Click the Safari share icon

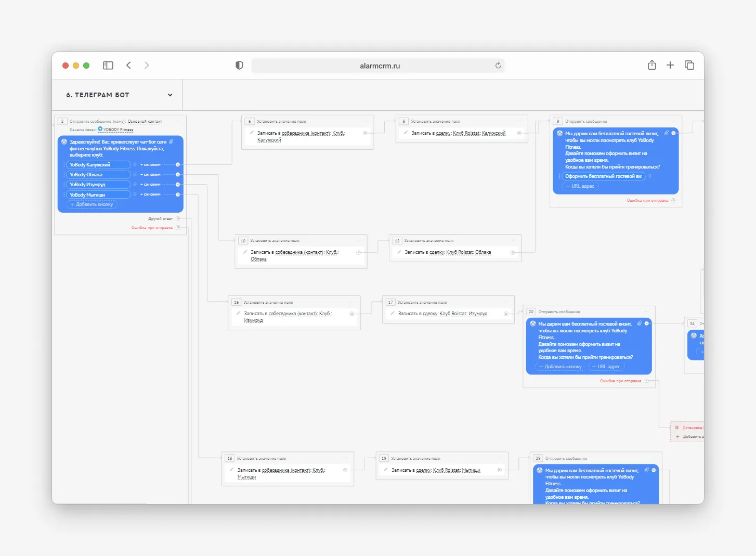(x=651, y=65)
